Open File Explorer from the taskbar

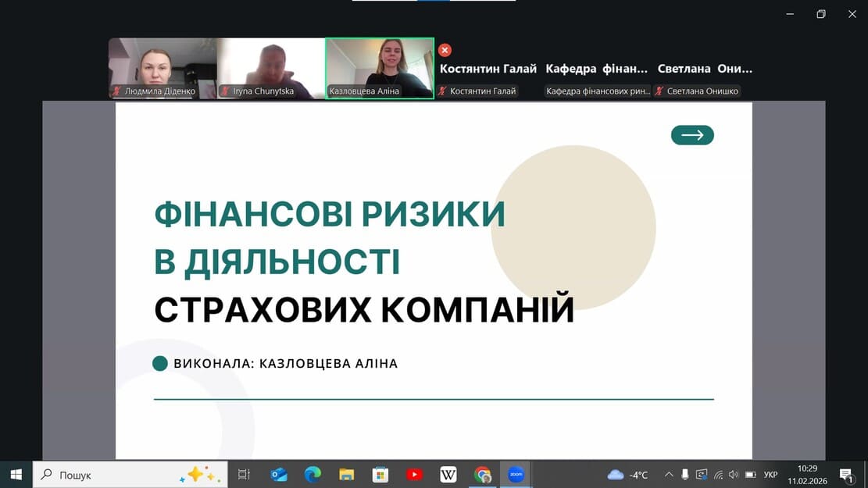[x=347, y=474]
